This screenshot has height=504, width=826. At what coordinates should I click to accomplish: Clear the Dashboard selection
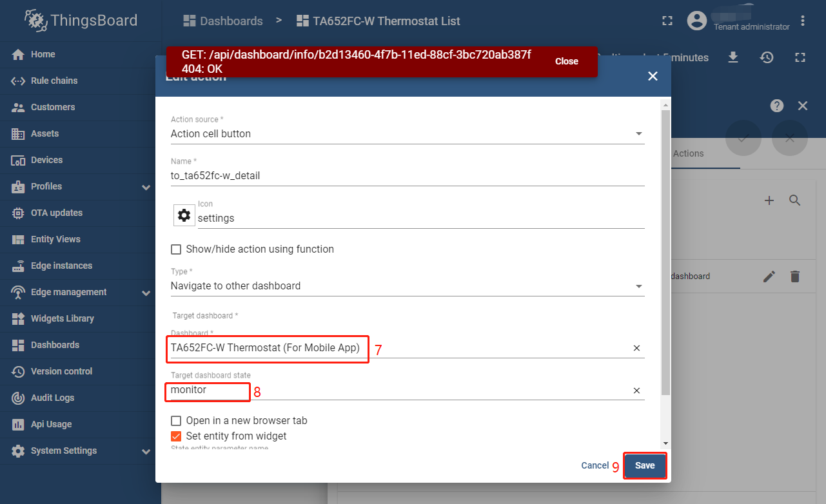[x=636, y=348]
